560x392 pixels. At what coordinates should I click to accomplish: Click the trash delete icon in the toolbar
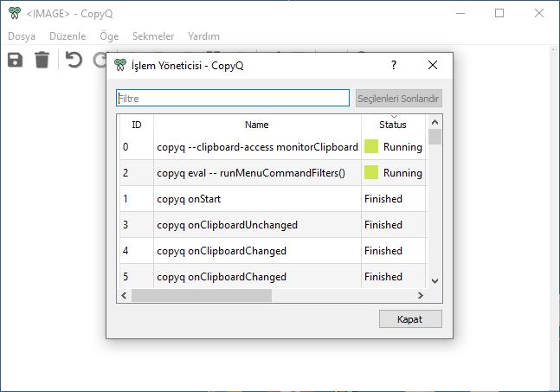tap(42, 60)
